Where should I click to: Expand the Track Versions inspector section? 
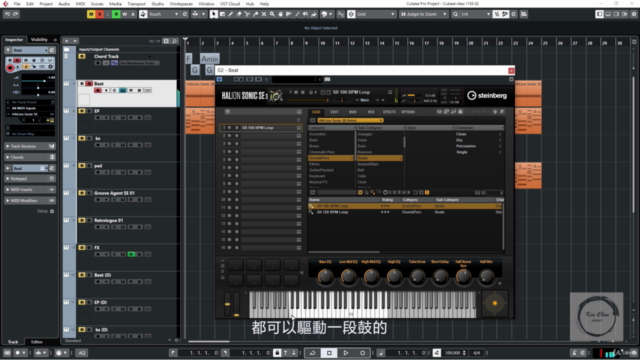tap(30, 146)
